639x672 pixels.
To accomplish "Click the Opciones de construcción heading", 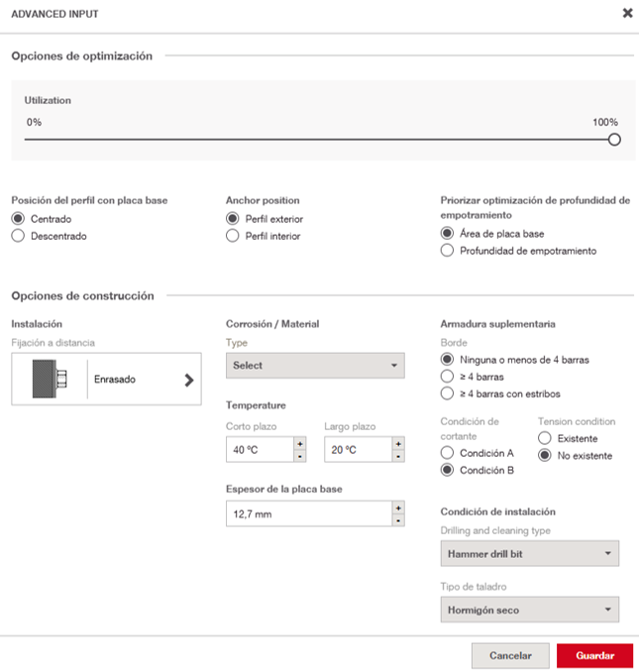I will pyautogui.click(x=82, y=295).
